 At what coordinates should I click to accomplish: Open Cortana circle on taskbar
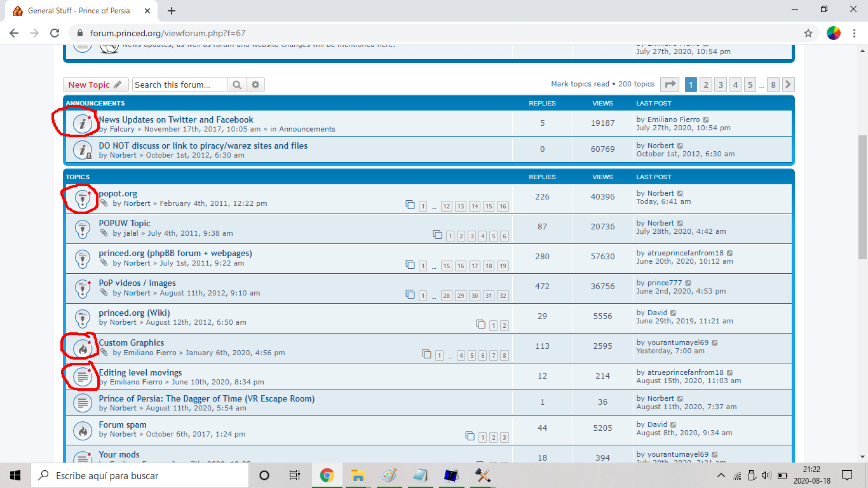[x=264, y=475]
